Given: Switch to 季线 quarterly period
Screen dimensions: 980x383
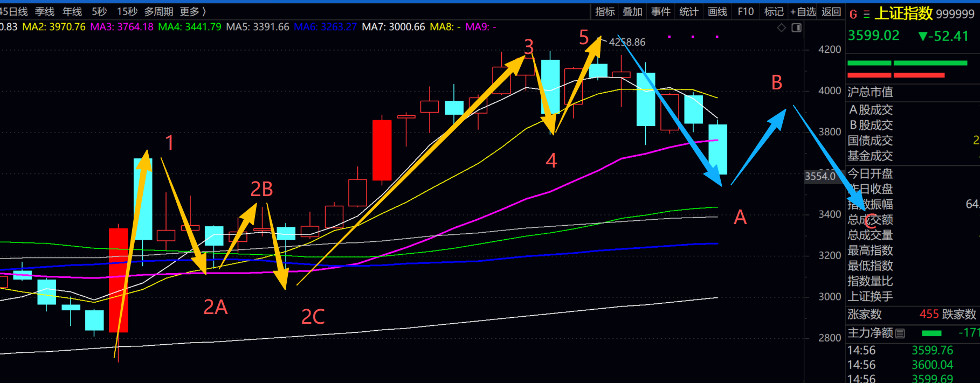Looking at the screenshot, I should [x=45, y=12].
